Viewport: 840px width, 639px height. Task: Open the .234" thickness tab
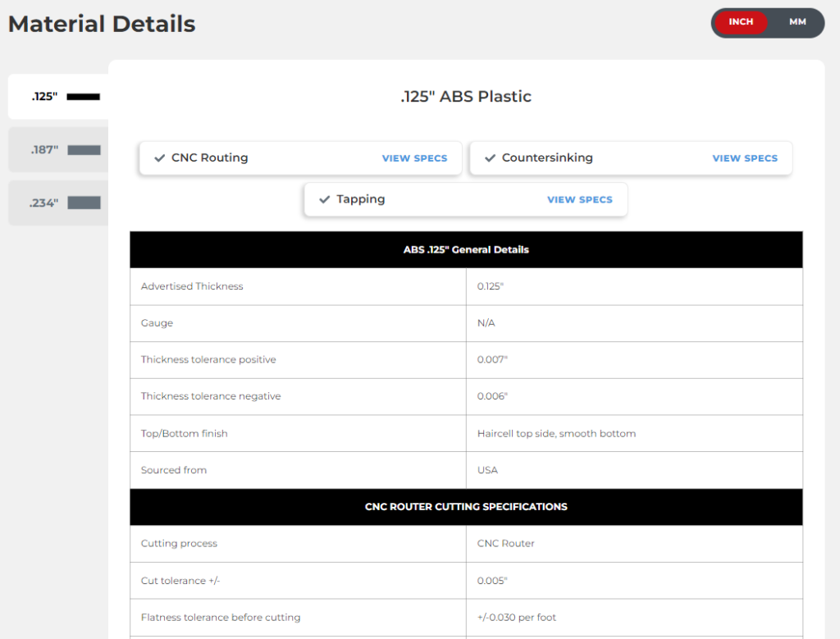point(45,203)
